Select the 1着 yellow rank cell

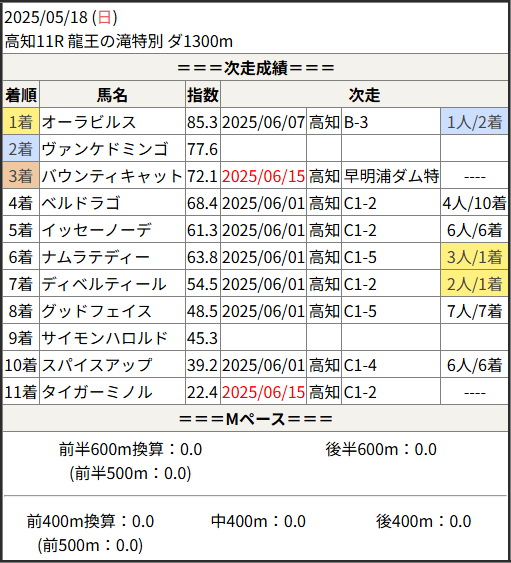(x=21, y=122)
